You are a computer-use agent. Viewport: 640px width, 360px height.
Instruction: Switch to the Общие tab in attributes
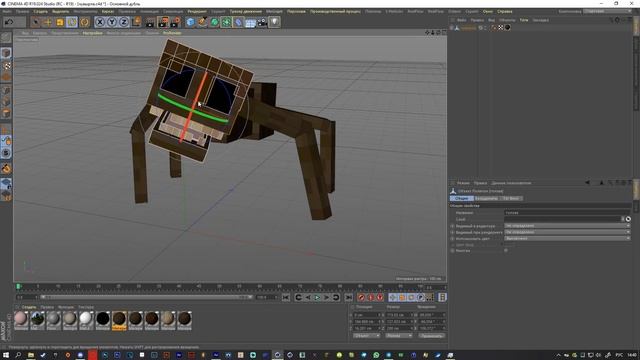(x=461, y=198)
